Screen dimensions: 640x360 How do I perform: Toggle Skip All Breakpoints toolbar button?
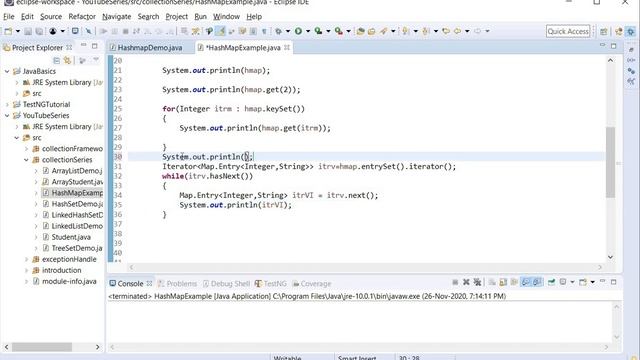[89, 31]
